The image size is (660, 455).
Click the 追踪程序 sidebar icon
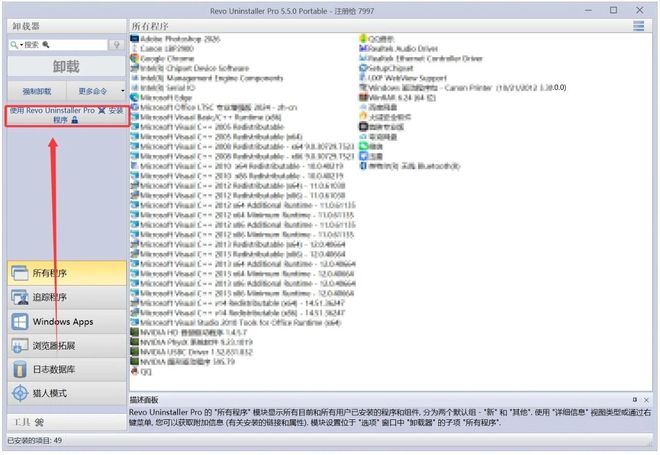coord(20,297)
